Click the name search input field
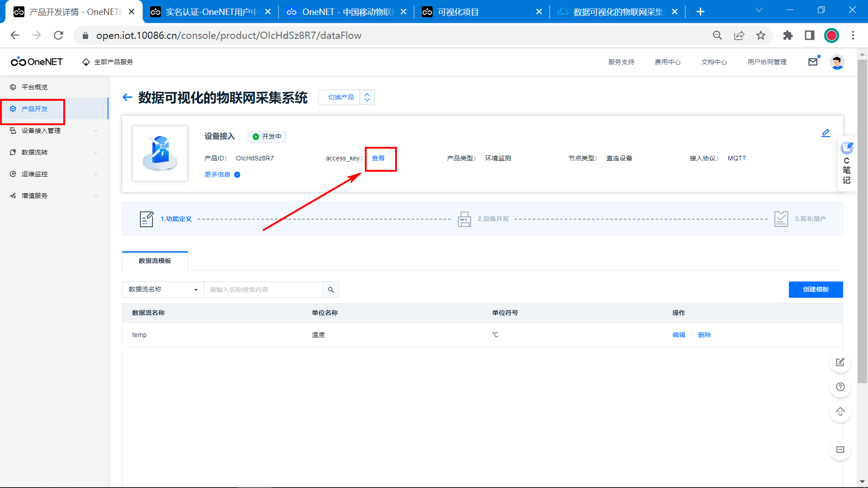868x488 pixels. [263, 290]
